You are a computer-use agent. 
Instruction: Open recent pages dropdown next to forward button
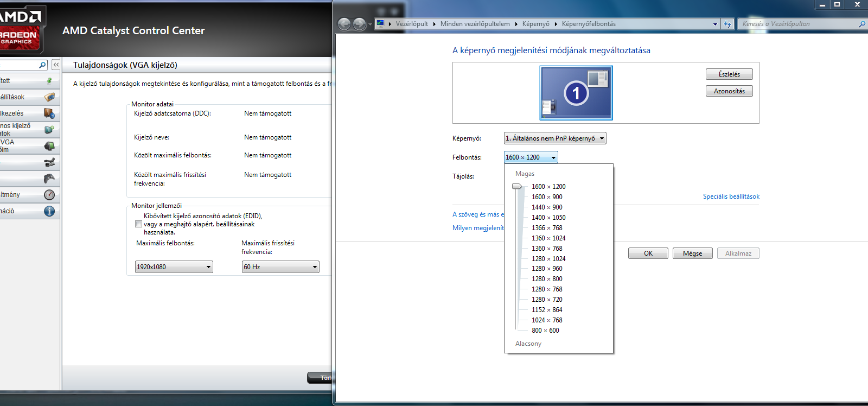click(370, 24)
